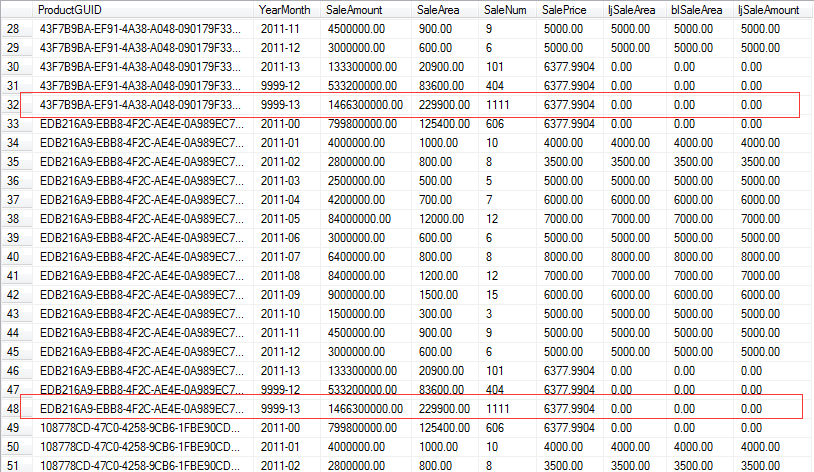Viewport: 814px width, 472px height.
Task: Click SaleAmount 133300000.00 in row 46
Action: click(x=362, y=371)
